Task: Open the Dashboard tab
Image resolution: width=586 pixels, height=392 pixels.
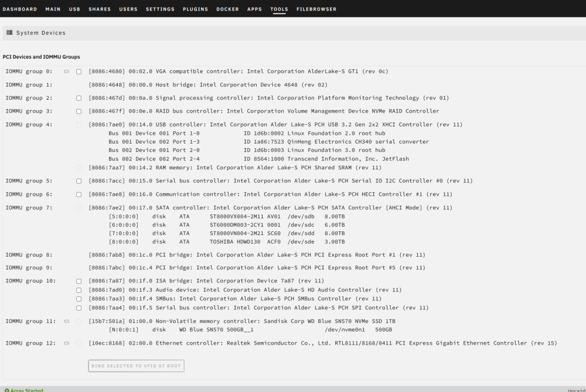Action: click(x=20, y=9)
